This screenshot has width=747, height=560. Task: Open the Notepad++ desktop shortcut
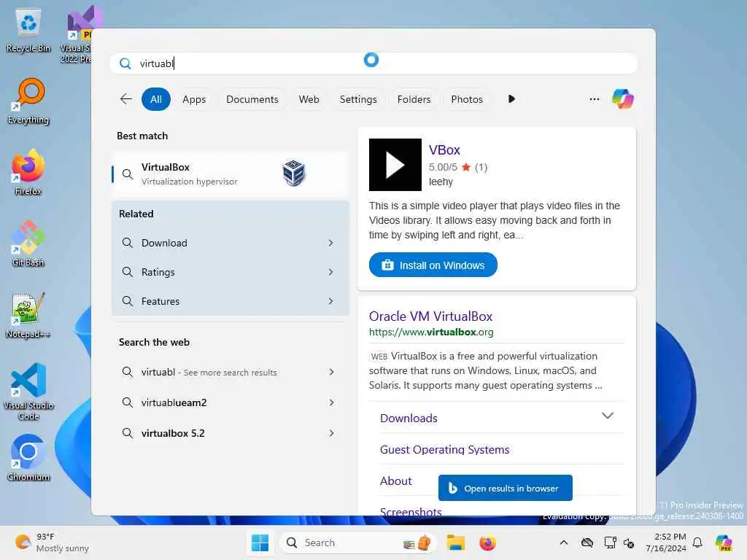[x=28, y=315]
